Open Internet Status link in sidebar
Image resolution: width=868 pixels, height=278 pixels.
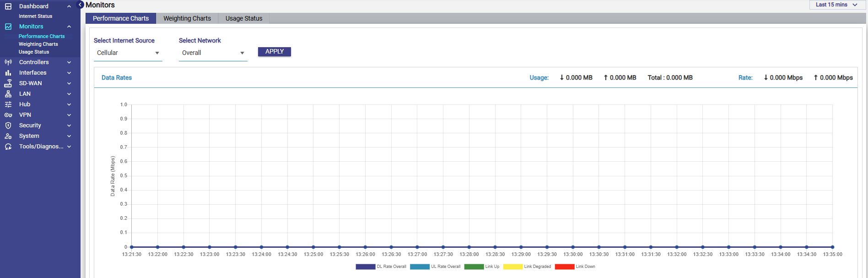coord(35,16)
